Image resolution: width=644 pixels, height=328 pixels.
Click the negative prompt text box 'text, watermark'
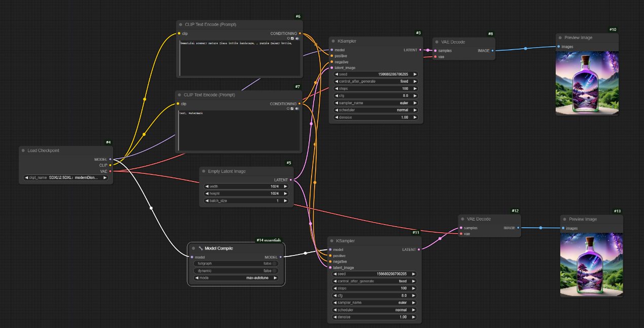click(238, 129)
